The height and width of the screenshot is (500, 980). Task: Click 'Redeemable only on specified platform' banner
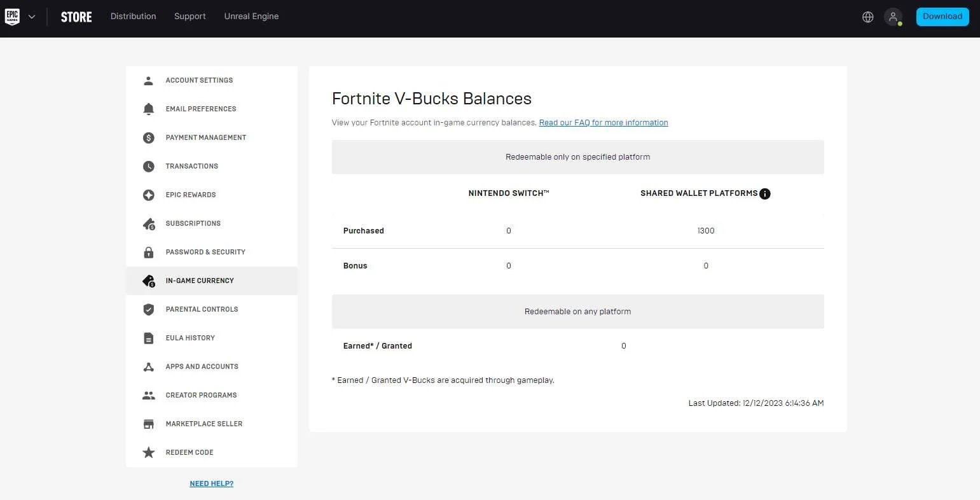tap(578, 157)
